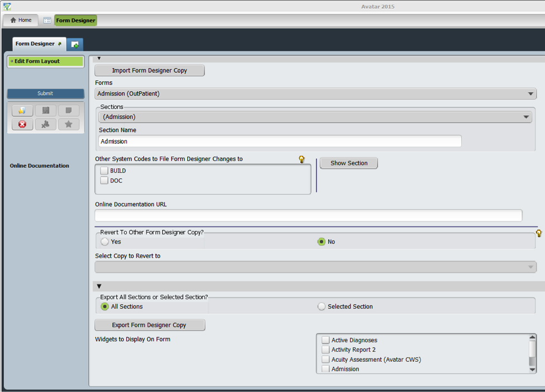
Task: Choose Selected Section instead of All Sections
Action: 321,306
